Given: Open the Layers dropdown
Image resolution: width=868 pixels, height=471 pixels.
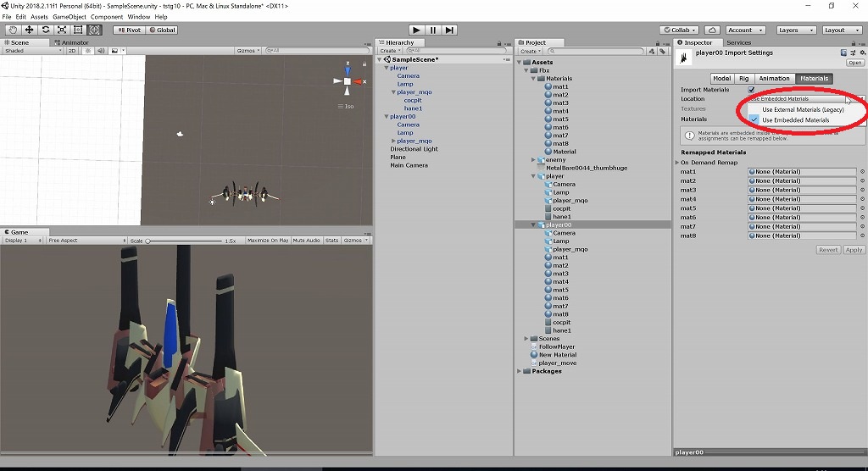Looking at the screenshot, I should [796, 30].
